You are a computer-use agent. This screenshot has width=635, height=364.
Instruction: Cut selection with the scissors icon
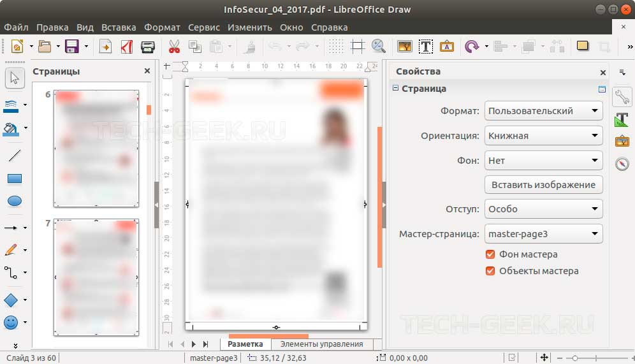pos(174,47)
